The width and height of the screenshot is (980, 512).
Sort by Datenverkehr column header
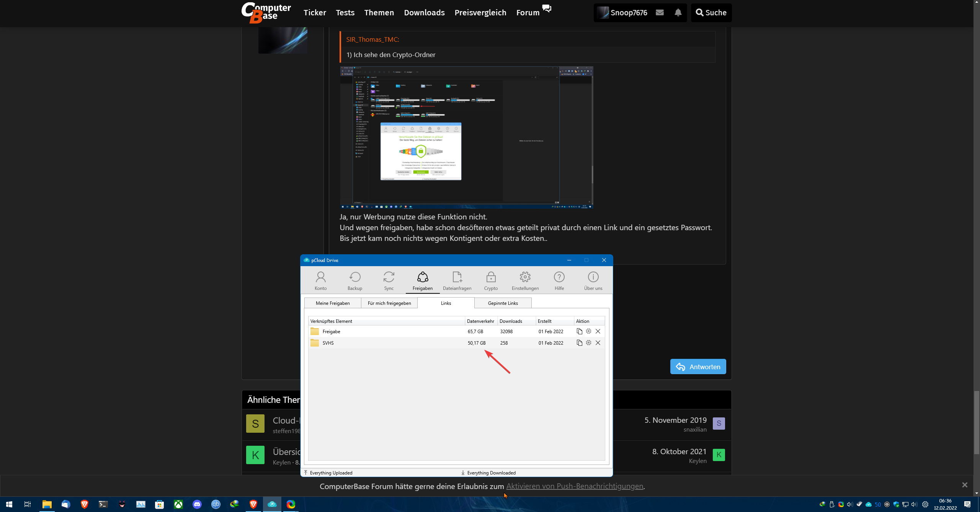[480, 321]
